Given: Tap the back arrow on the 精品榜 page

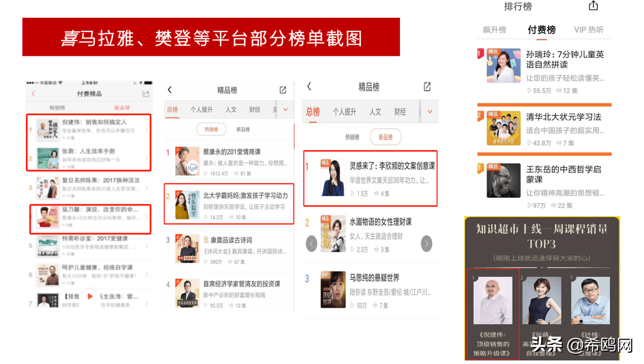Looking at the screenshot, I should [170, 89].
